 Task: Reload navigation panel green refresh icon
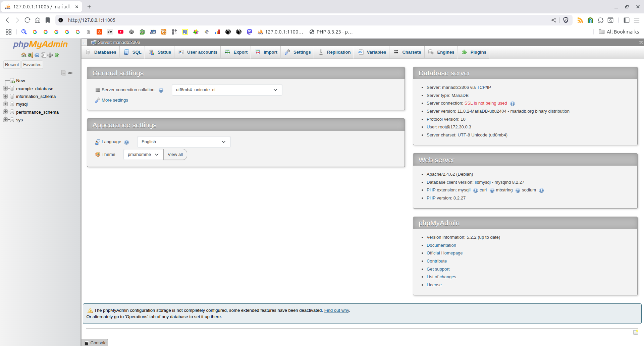[x=57, y=55]
